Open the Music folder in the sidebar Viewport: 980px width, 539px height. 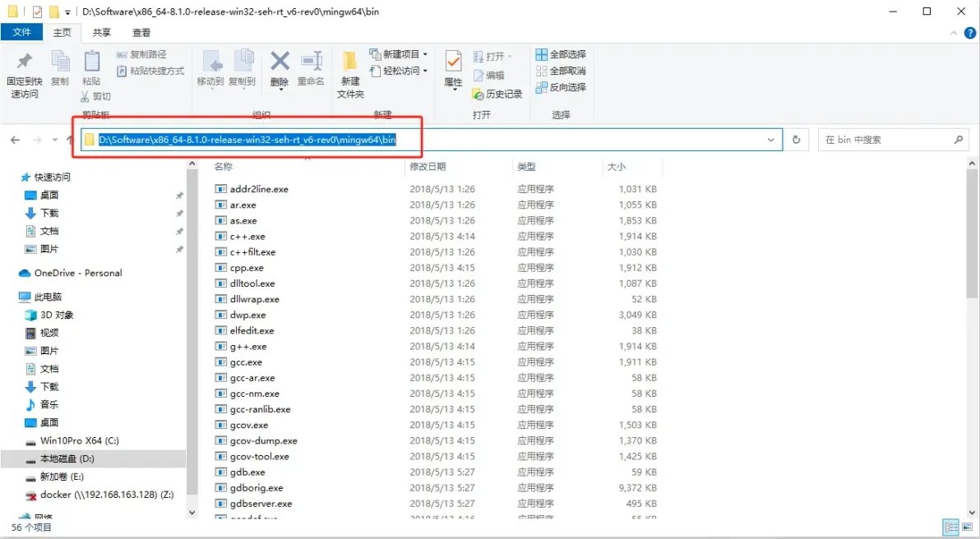pyautogui.click(x=42, y=405)
